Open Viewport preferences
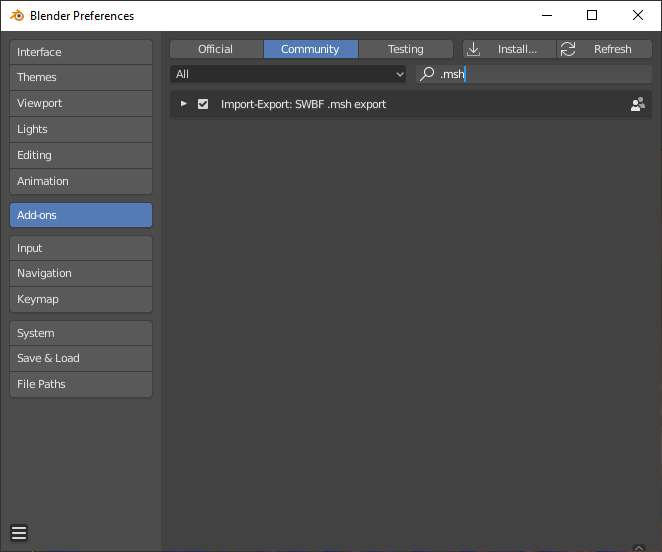662x552 pixels. [x=81, y=103]
